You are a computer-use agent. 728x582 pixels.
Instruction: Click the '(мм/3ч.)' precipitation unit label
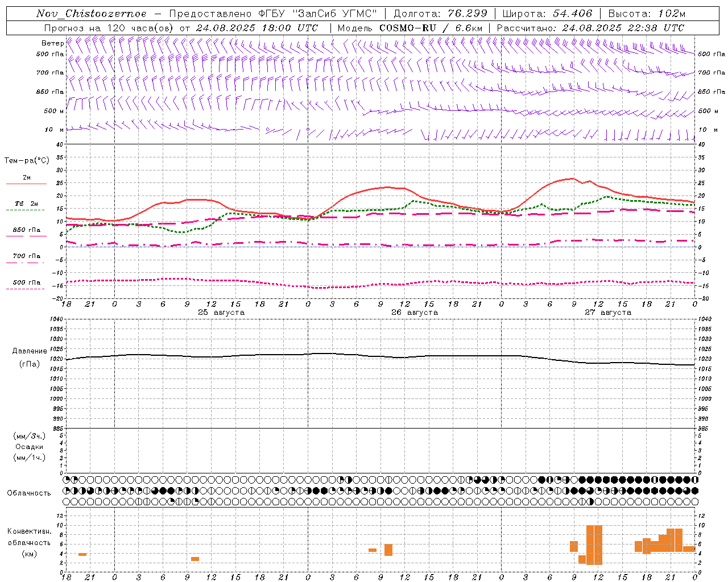(30, 436)
